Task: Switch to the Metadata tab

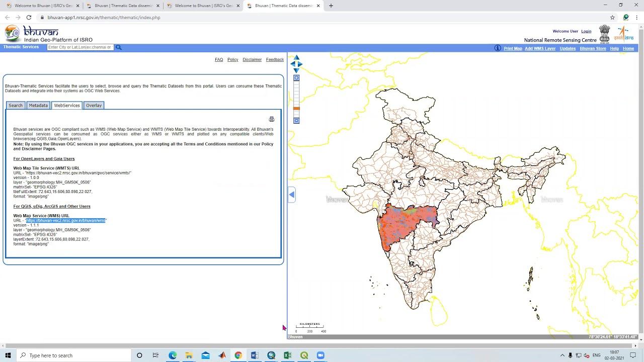Action: click(x=38, y=106)
